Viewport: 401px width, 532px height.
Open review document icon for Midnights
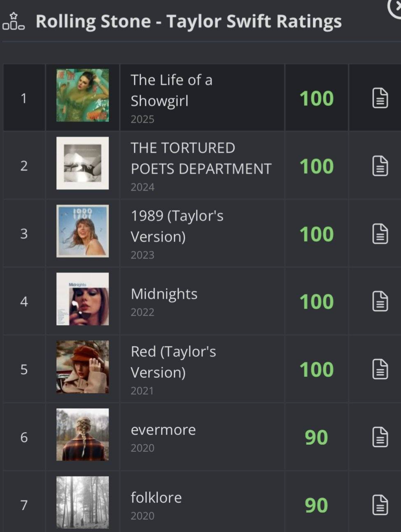click(x=380, y=302)
